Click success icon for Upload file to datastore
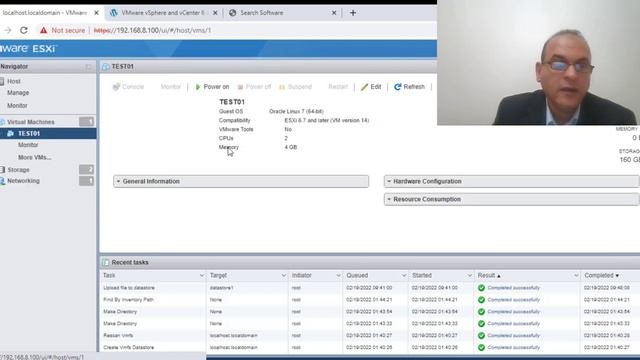 click(x=482, y=288)
